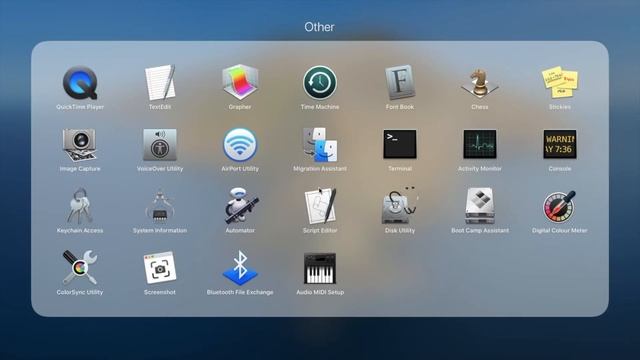
Task: Click the "Terminal" label text
Action: pos(400,169)
